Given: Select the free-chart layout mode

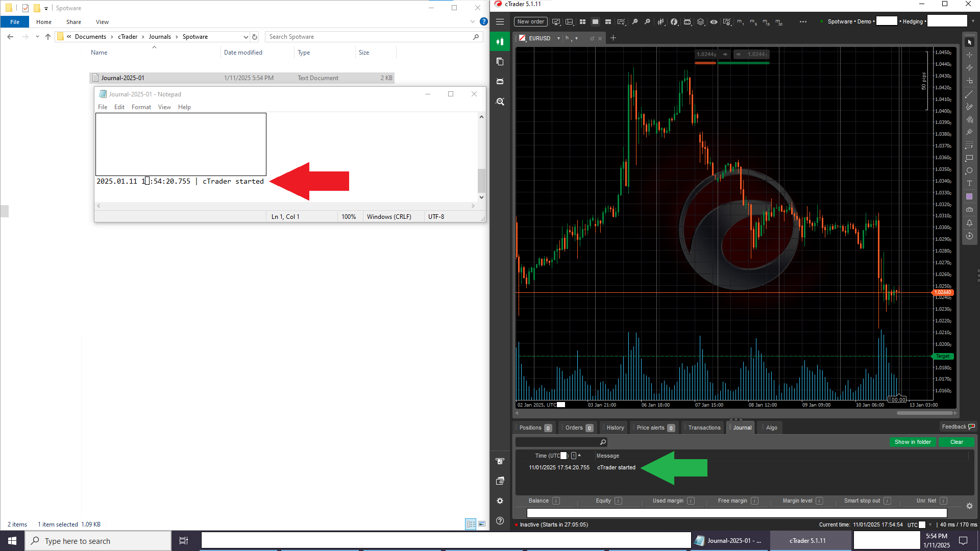Looking at the screenshot, I should [x=608, y=22].
